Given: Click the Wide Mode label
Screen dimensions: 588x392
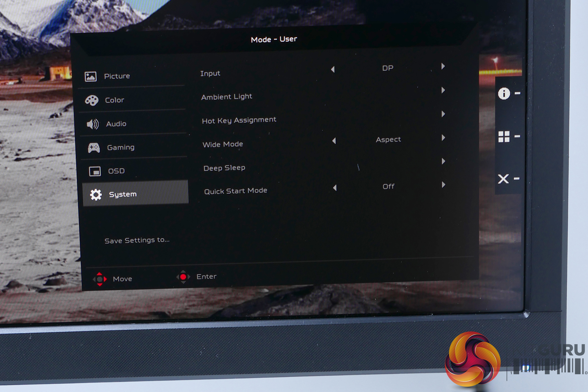Looking at the screenshot, I should [x=223, y=144].
